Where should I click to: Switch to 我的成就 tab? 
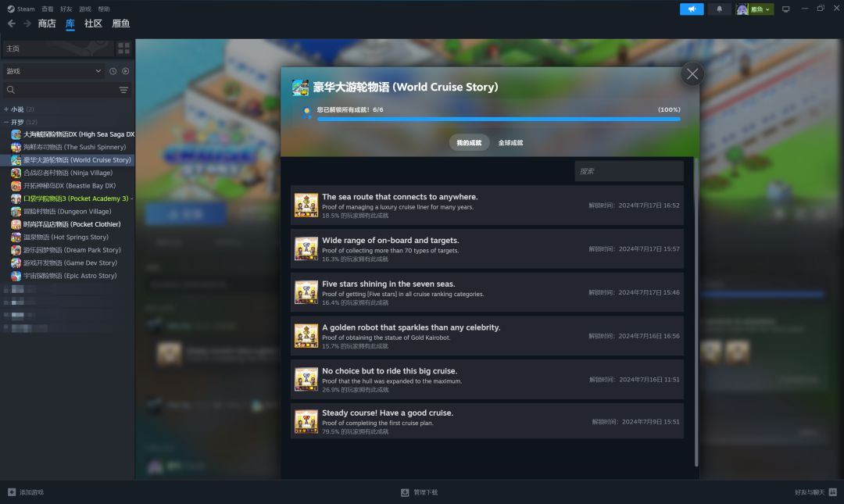pyautogui.click(x=469, y=143)
